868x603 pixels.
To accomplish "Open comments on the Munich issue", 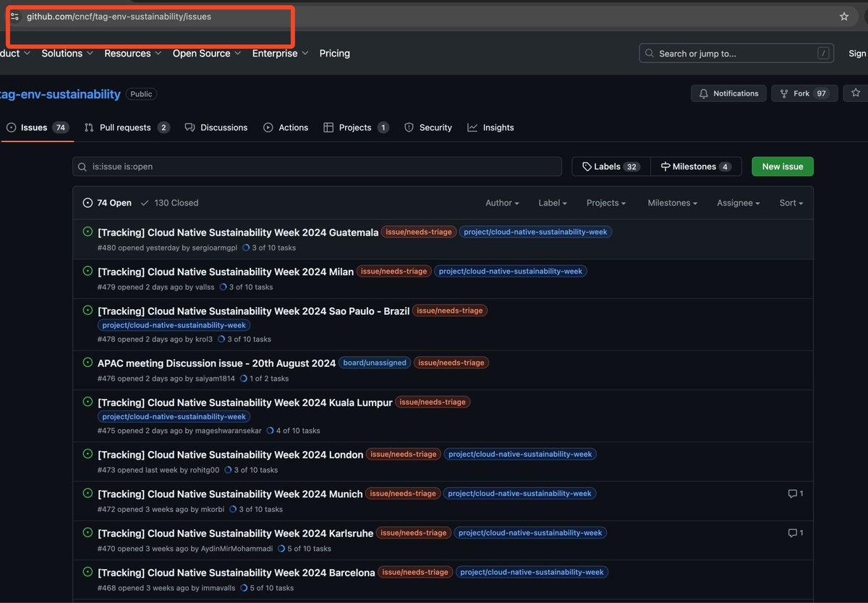I will pyautogui.click(x=796, y=494).
